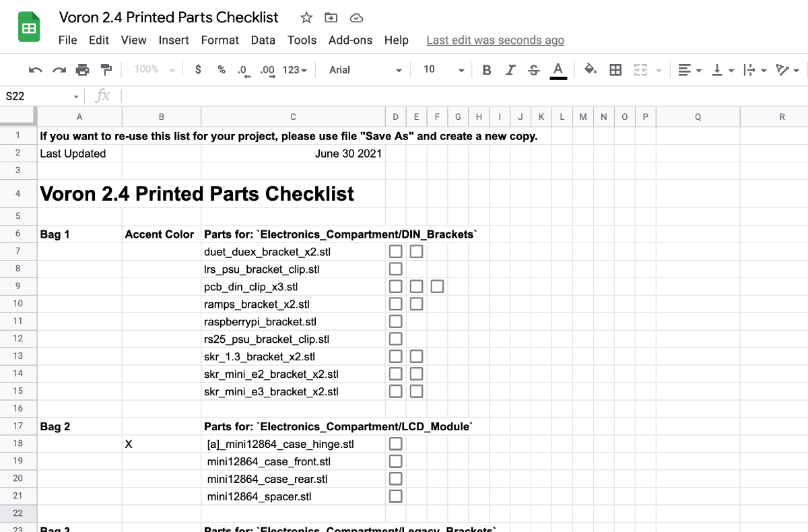The width and height of the screenshot is (808, 532).
Task: Undo the last action
Action: coord(36,70)
